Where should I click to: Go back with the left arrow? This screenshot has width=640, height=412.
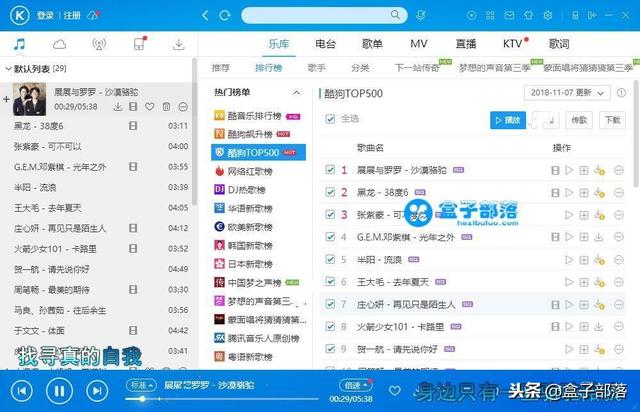[205, 16]
